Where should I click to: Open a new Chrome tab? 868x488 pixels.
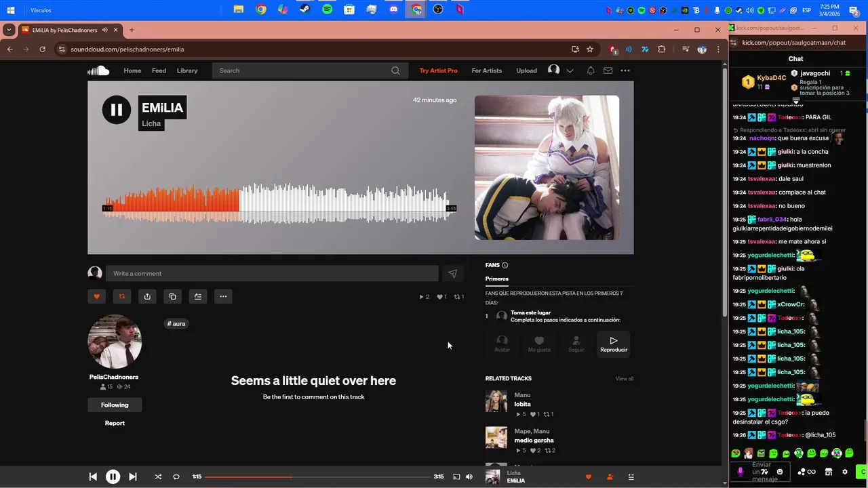(132, 30)
